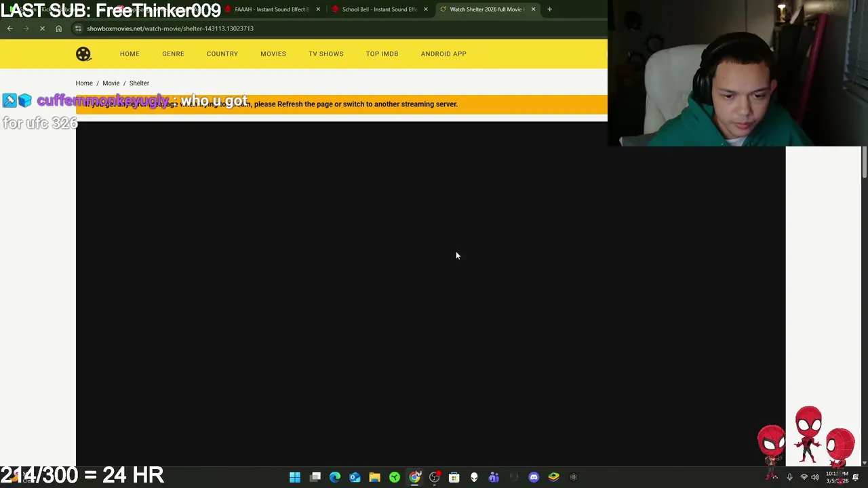
Task: Click the Home breadcrumb link
Action: pos(84,83)
